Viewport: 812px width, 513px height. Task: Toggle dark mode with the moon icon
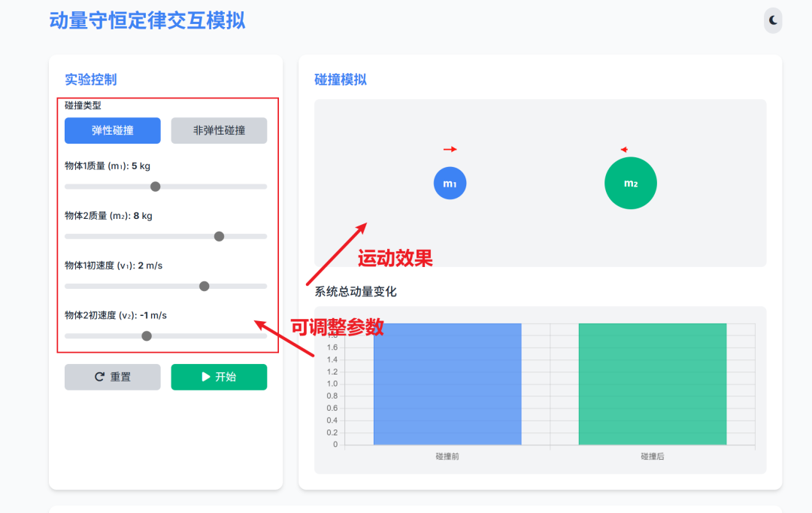point(773,20)
